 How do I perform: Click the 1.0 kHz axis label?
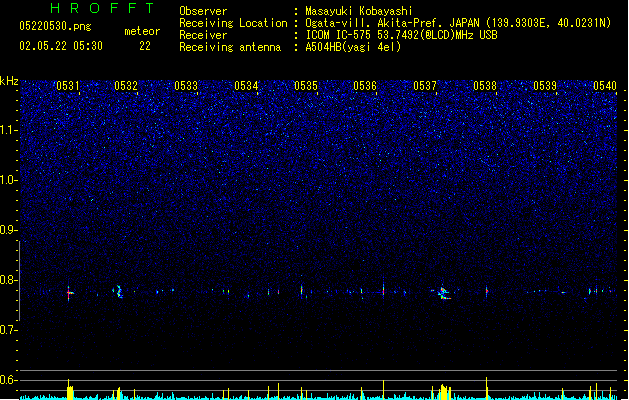tap(9, 180)
